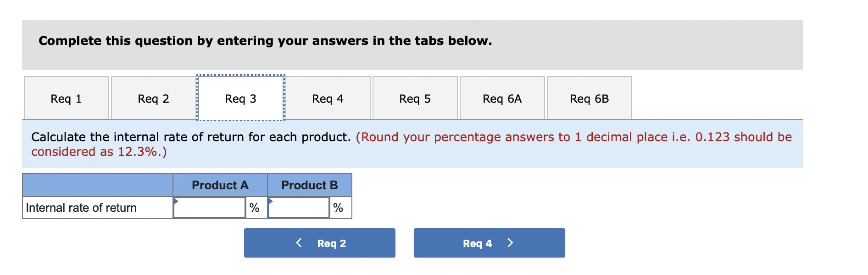868x275 pixels.
Task: Click Product A's internal rate of return input field
Action: [209, 208]
